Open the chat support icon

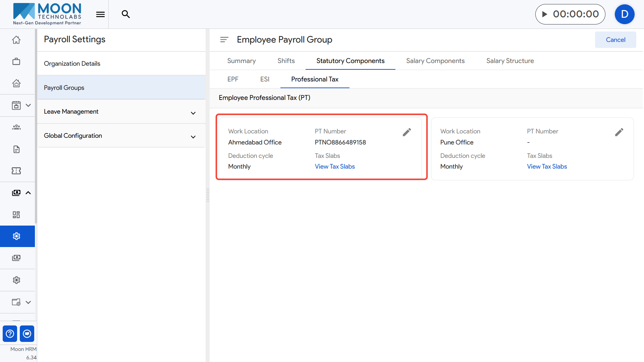[27, 334]
